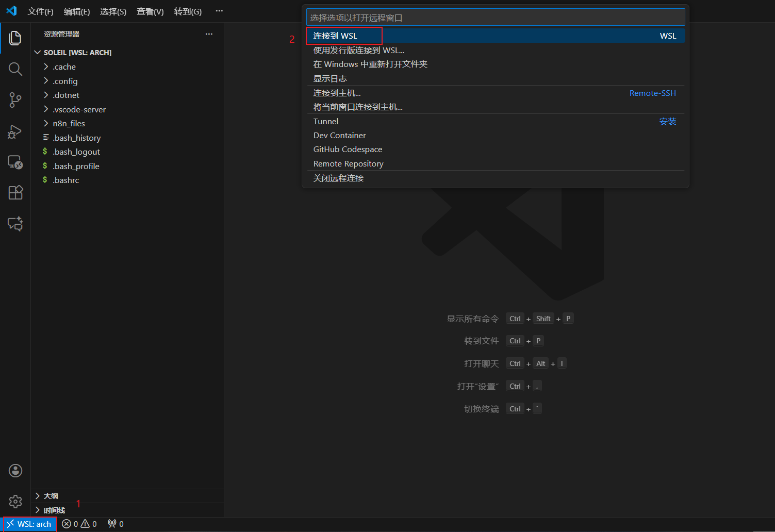The height and width of the screenshot is (532, 775).
Task: Open the Extensions view icon
Action: click(x=15, y=193)
